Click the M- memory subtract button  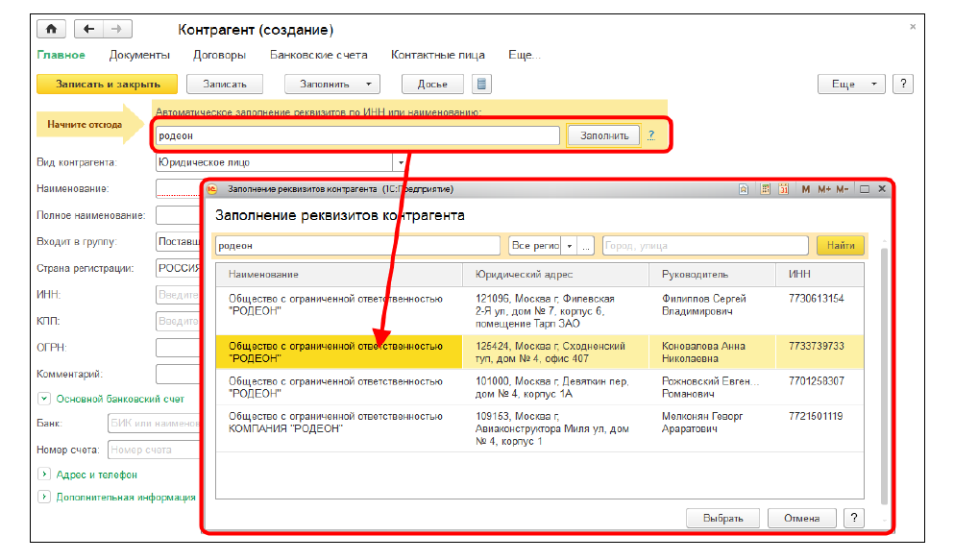(x=842, y=189)
